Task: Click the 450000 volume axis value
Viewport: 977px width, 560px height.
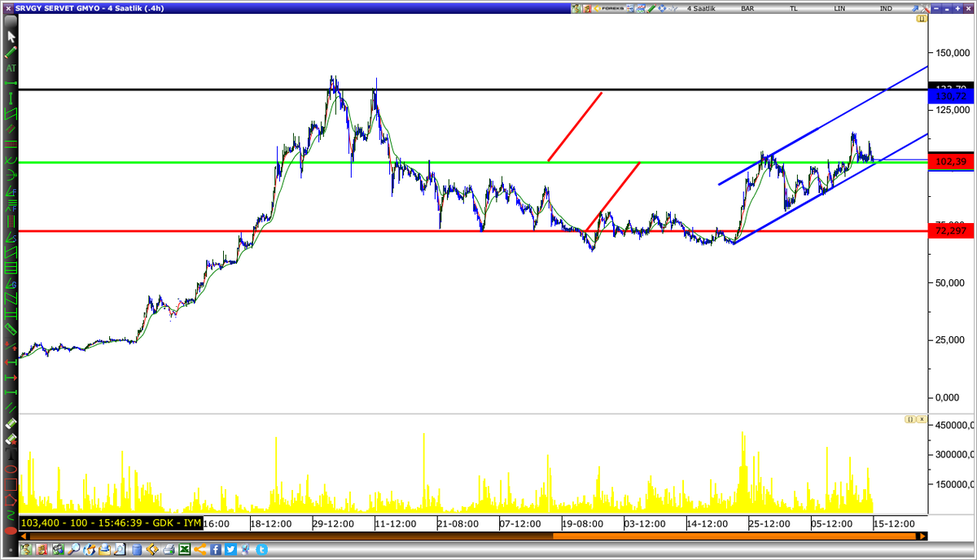Action: click(953, 426)
